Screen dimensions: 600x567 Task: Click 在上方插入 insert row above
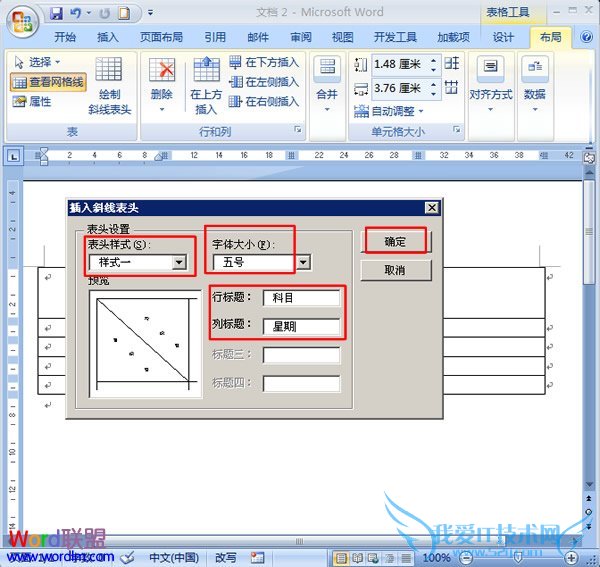pos(206,85)
